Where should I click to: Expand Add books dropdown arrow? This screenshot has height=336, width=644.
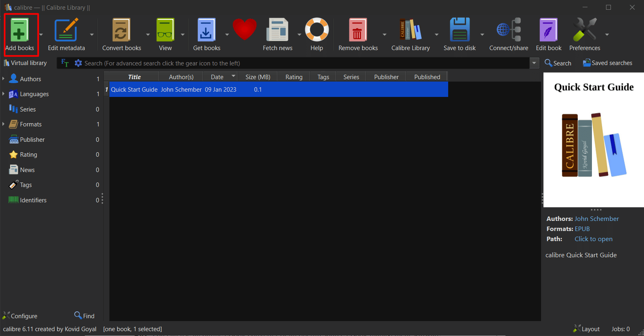41,35
